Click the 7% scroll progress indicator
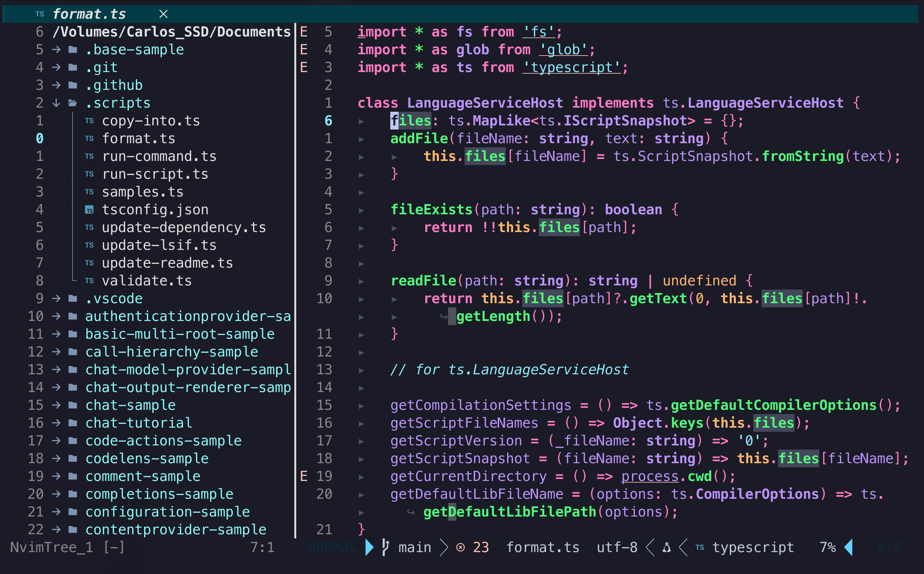This screenshot has height=574, width=924. pos(828,547)
